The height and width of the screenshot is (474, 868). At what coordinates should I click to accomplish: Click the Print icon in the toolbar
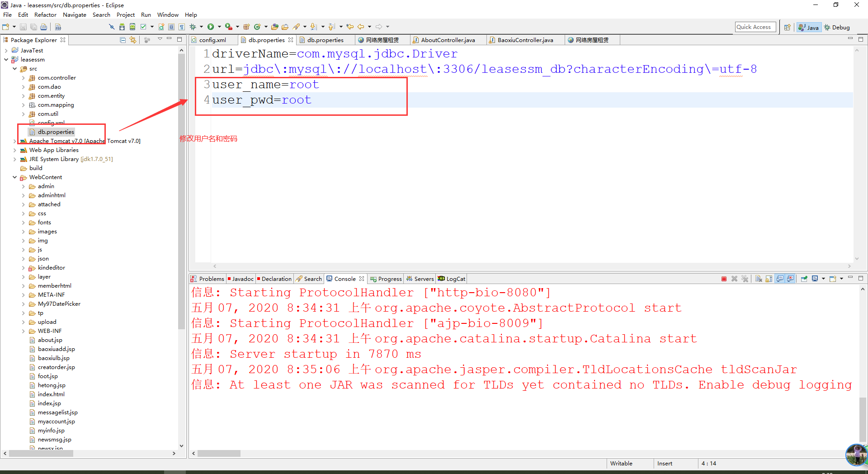pos(43,27)
